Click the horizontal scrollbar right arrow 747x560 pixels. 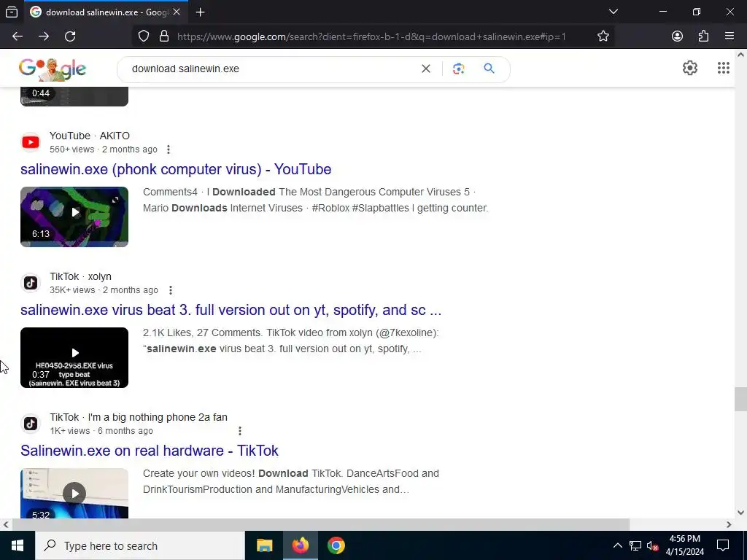(729, 525)
